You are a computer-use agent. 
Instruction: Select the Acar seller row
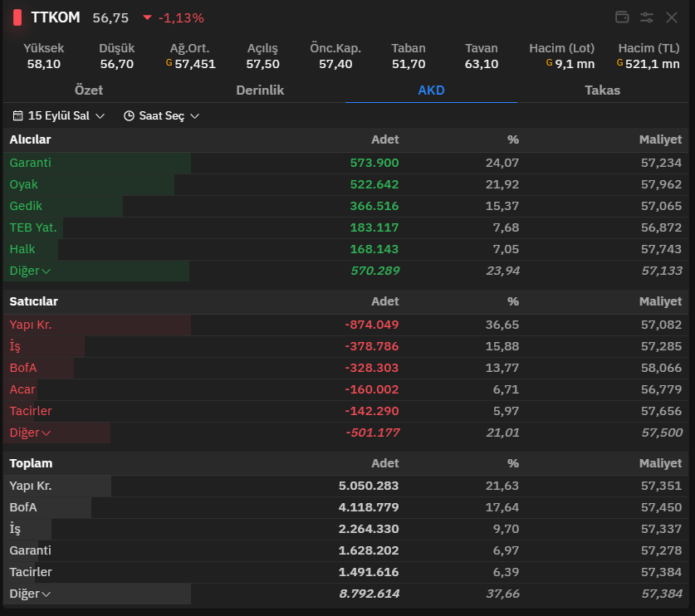(x=345, y=389)
